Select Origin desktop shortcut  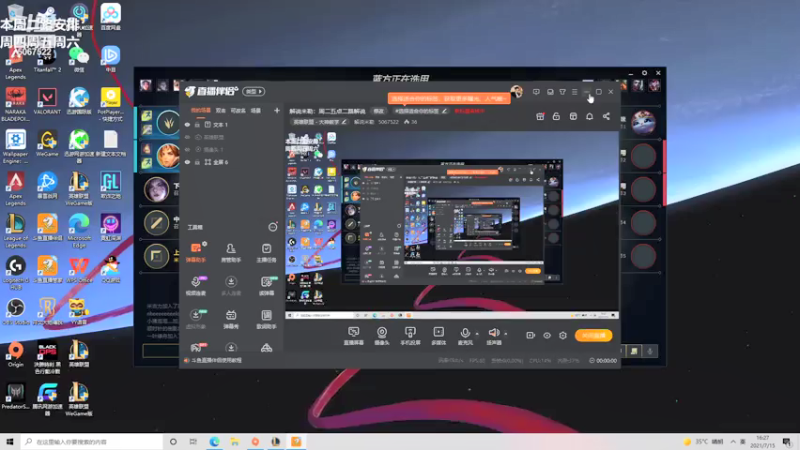pyautogui.click(x=15, y=354)
